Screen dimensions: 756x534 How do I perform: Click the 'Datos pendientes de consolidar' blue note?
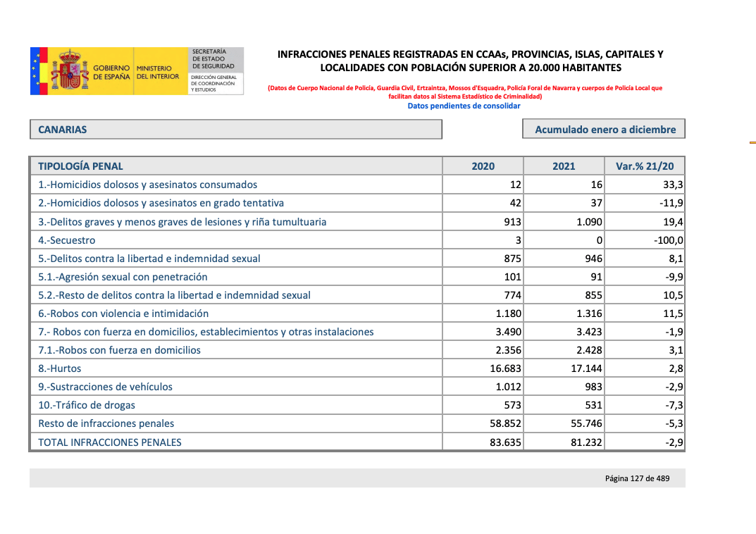tap(464, 106)
